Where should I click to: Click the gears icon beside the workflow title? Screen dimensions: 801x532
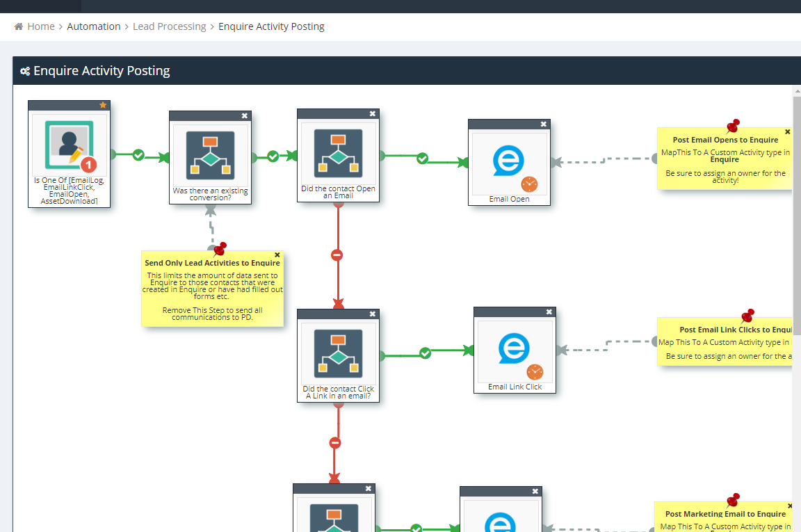pos(25,71)
